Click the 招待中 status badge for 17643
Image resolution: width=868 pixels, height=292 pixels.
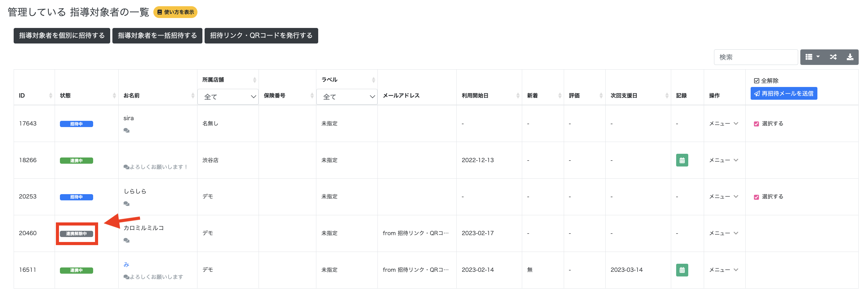[x=76, y=124]
